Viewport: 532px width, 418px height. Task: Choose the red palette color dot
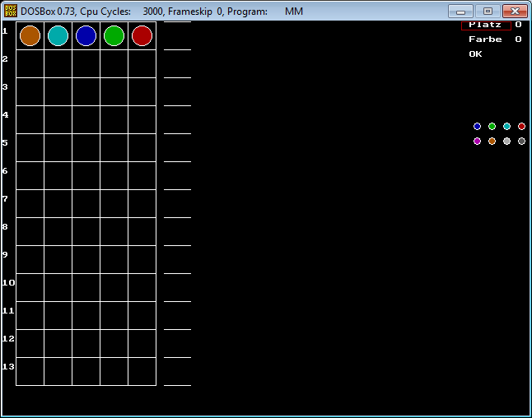pos(521,127)
